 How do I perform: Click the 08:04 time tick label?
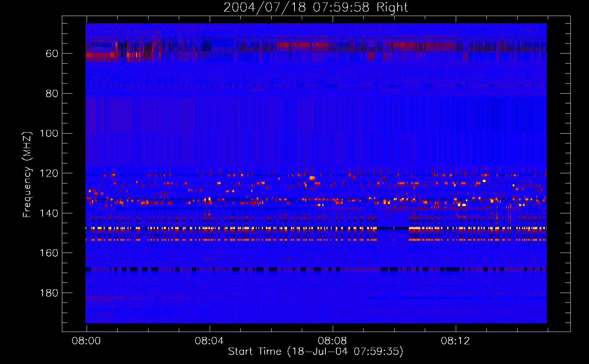pyautogui.click(x=209, y=341)
